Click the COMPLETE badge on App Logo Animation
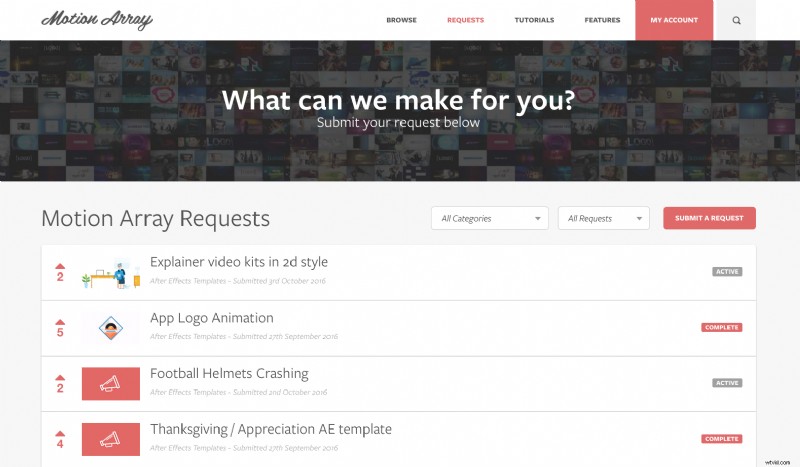Viewport: 800px width, 467px height. [721, 327]
